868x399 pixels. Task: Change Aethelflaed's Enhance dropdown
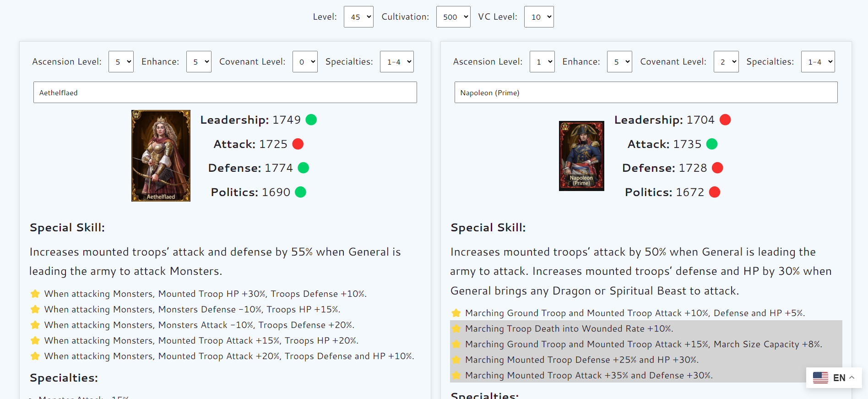(x=199, y=62)
